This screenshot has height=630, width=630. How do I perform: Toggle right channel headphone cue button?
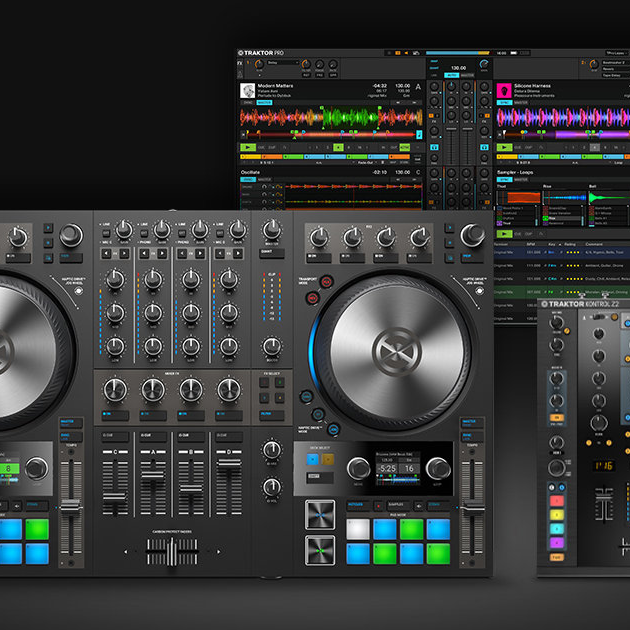click(x=484, y=147)
